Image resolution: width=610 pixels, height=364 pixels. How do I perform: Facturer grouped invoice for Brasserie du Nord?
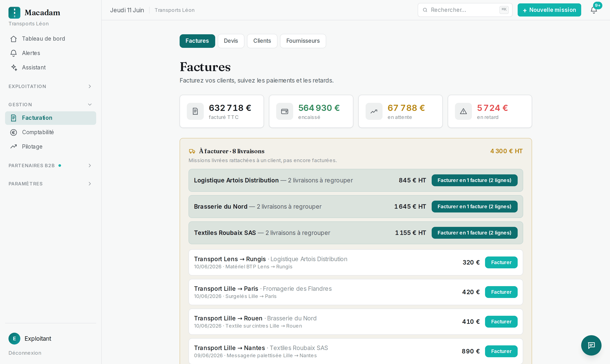click(x=474, y=207)
